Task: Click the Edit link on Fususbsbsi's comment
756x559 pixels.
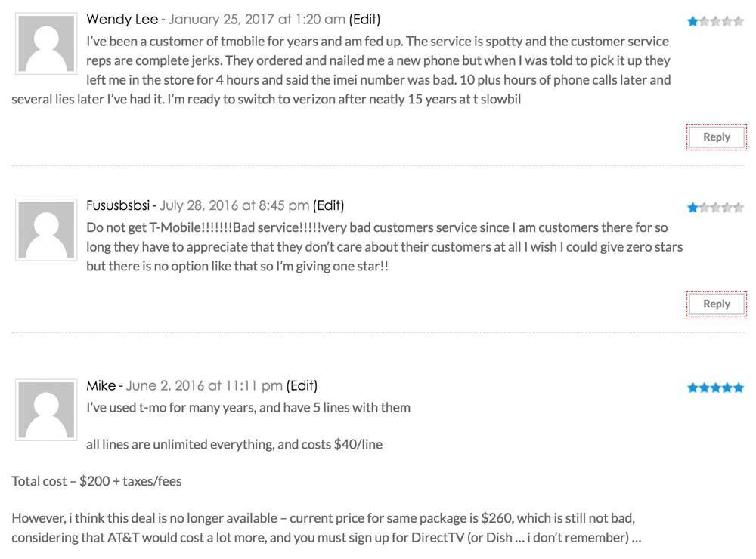Action: 328,205
